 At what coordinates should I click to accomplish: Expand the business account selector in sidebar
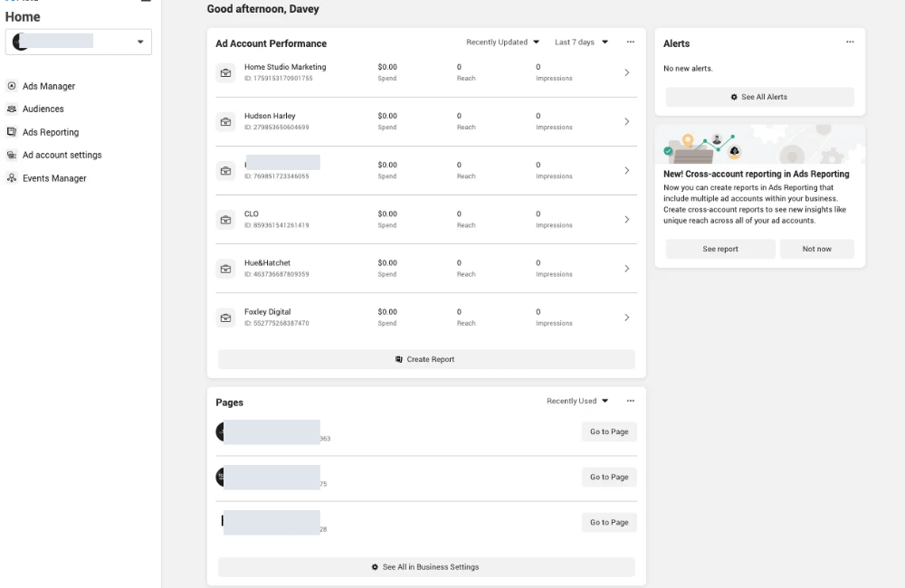[x=141, y=42]
